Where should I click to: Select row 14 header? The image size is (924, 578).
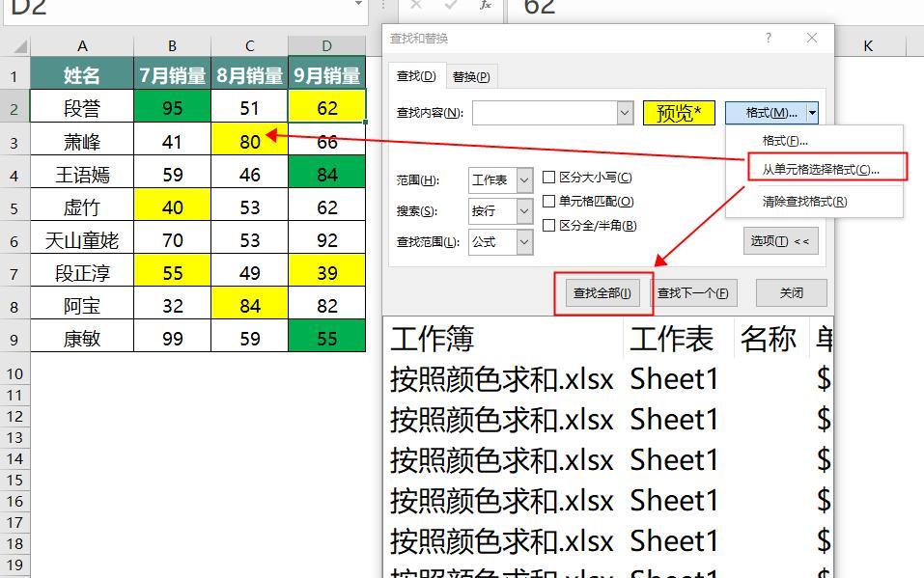pos(14,458)
